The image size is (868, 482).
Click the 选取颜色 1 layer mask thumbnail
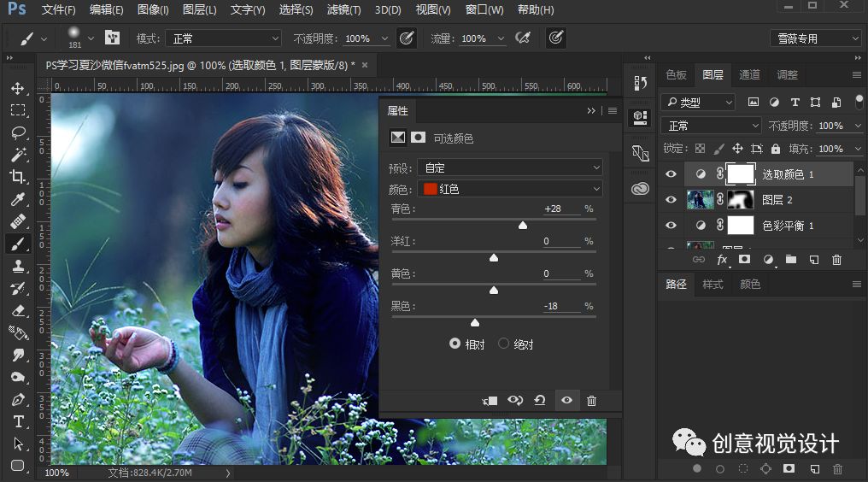[740, 174]
